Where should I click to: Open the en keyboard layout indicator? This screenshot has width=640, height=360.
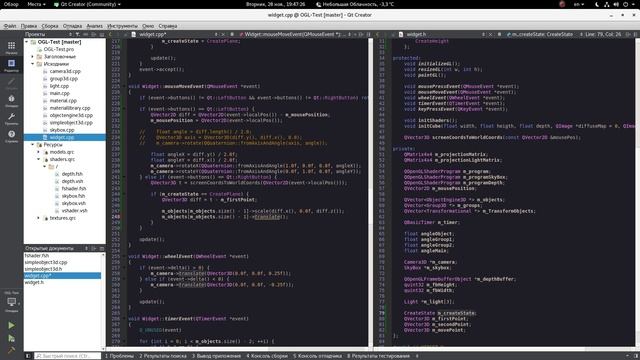[578, 4]
